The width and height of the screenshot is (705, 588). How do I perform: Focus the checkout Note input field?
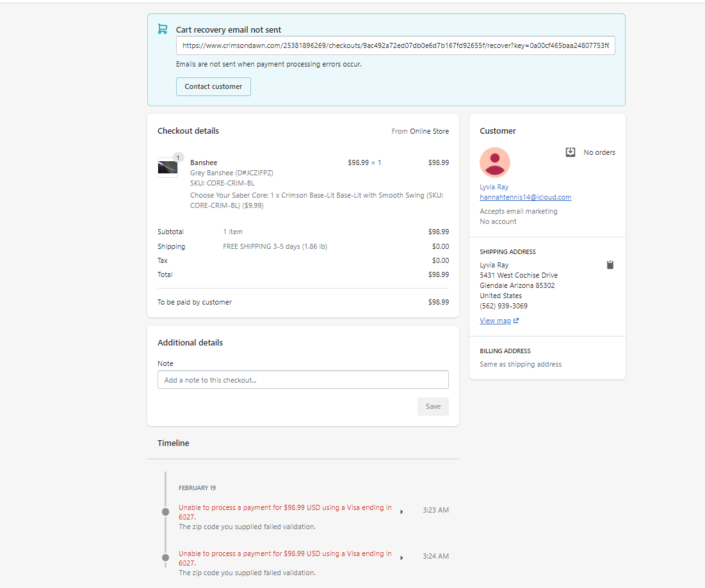tap(303, 380)
